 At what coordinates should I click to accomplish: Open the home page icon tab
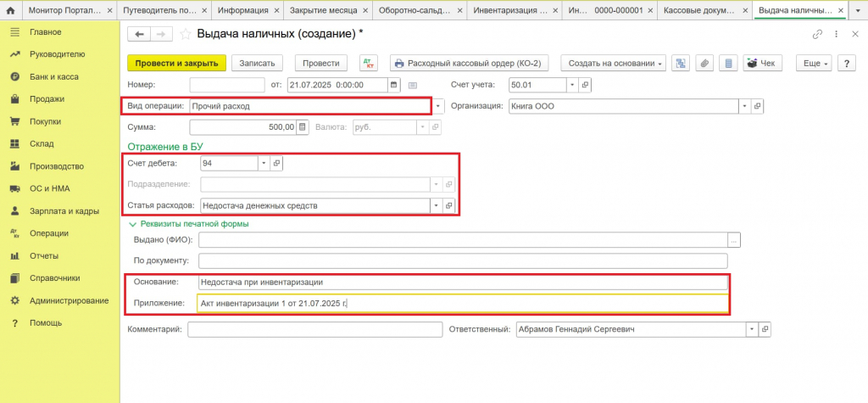pos(10,10)
